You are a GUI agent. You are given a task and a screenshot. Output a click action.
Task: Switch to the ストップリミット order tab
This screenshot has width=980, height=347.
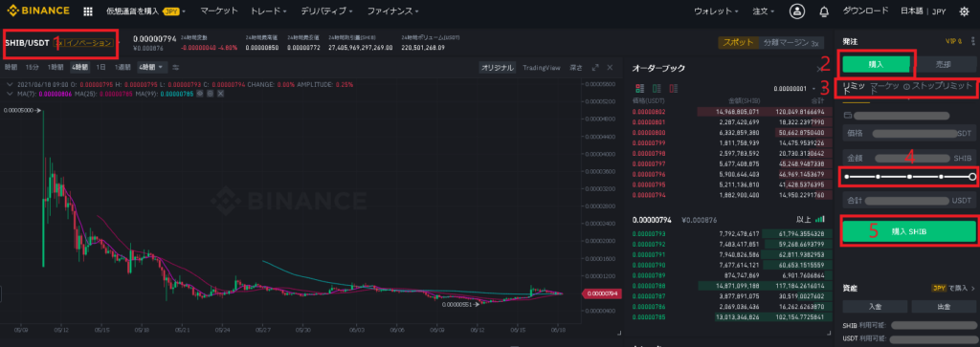pyautogui.click(x=939, y=85)
